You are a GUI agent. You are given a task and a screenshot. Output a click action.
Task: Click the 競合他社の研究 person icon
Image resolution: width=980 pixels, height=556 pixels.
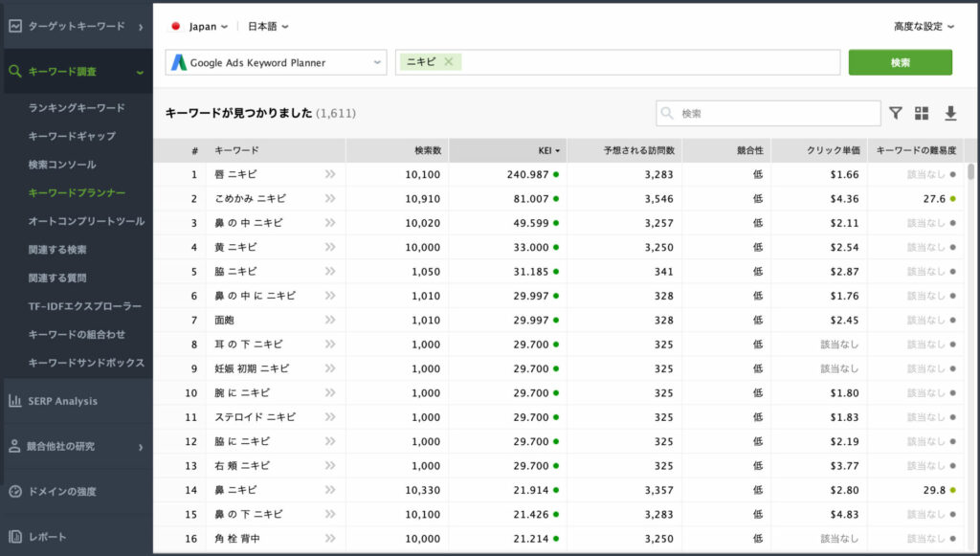pyautogui.click(x=14, y=446)
